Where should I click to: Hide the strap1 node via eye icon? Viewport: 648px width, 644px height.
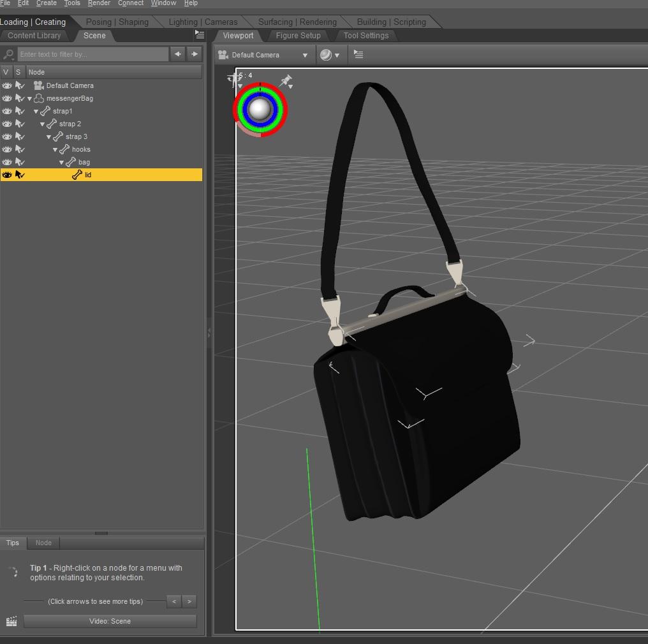tap(6, 111)
